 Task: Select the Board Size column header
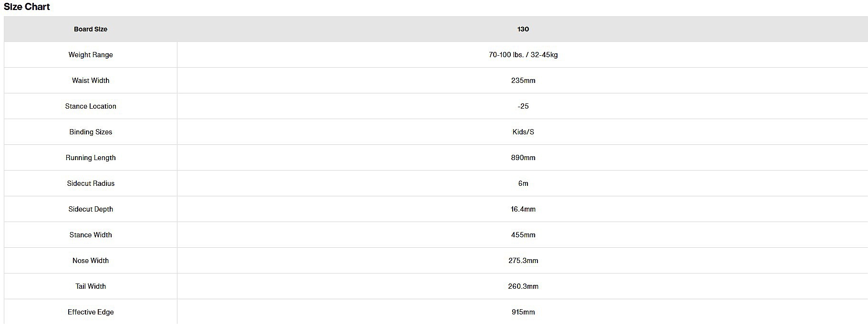(91, 29)
